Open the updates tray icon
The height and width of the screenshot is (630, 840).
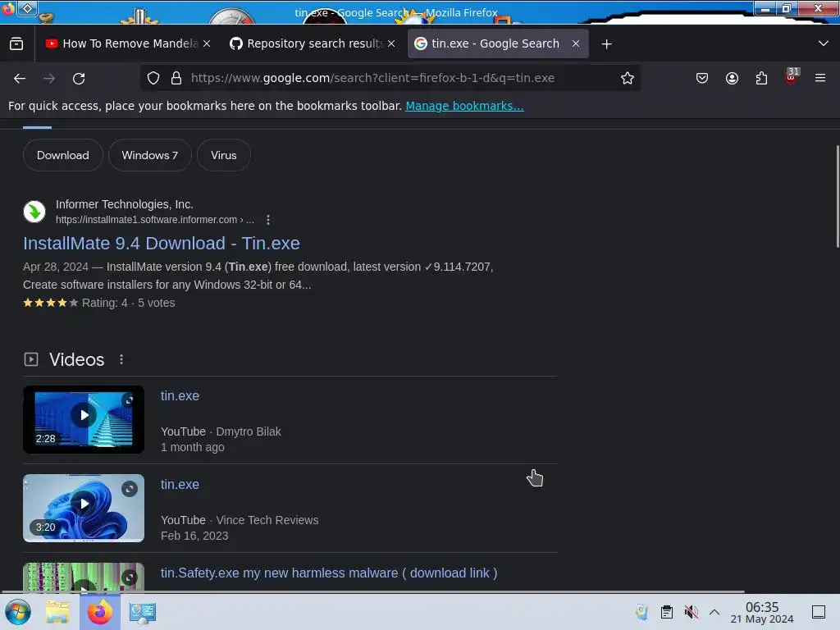[x=641, y=612]
